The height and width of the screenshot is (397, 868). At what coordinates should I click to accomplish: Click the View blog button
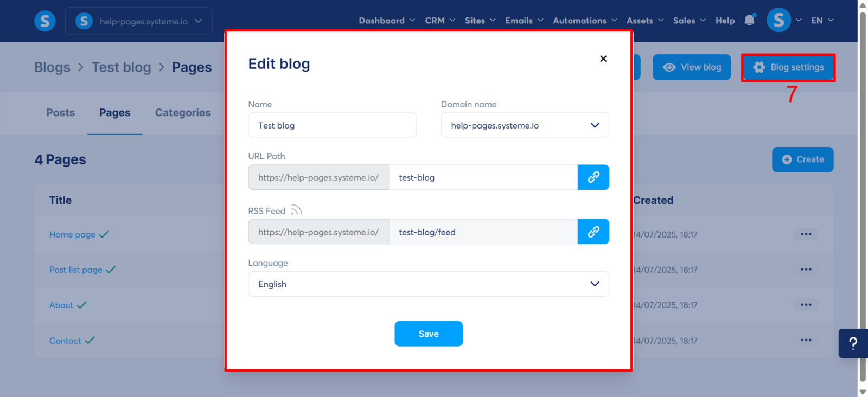click(x=692, y=67)
